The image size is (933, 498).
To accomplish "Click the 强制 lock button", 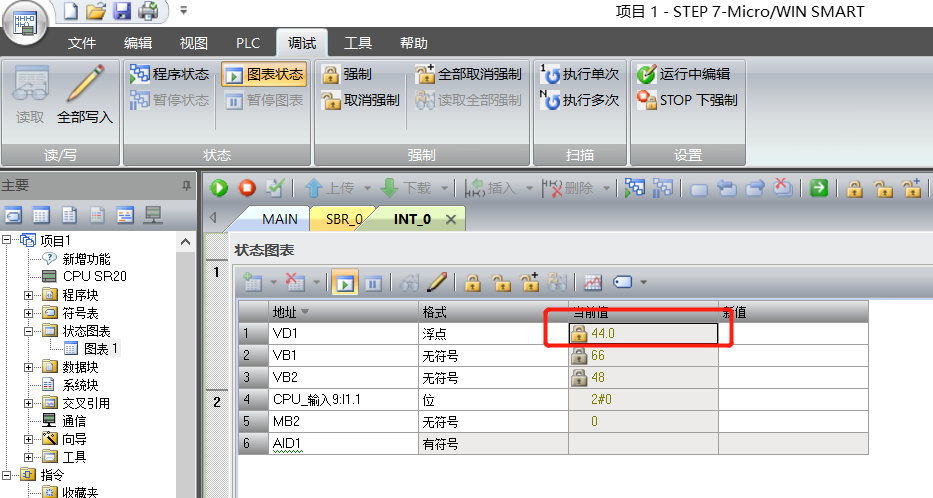I will tap(347, 74).
